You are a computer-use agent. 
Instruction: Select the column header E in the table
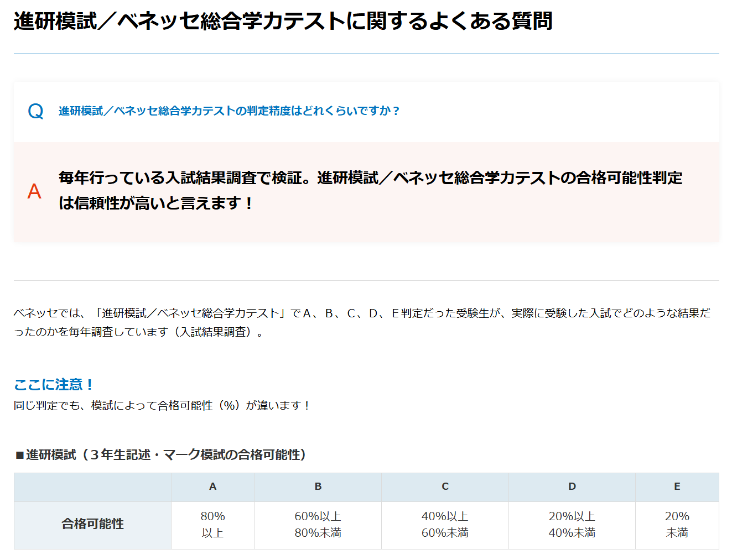click(x=677, y=487)
